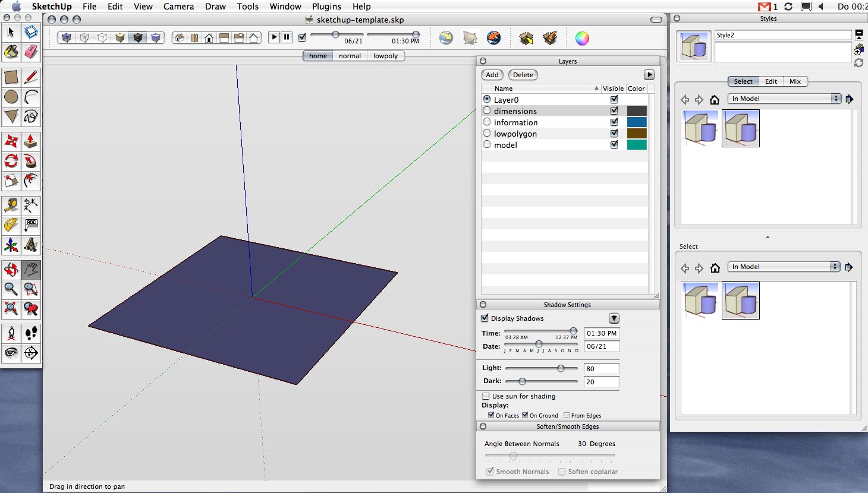This screenshot has width=868, height=493.
Task: Click the Add layer button
Action: [x=492, y=75]
